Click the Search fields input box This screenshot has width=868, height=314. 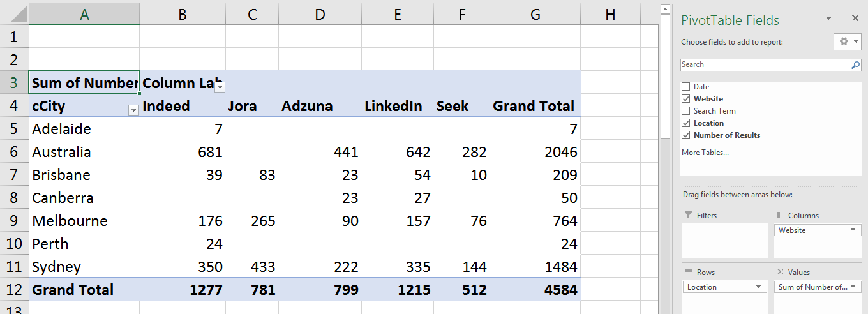click(x=765, y=65)
